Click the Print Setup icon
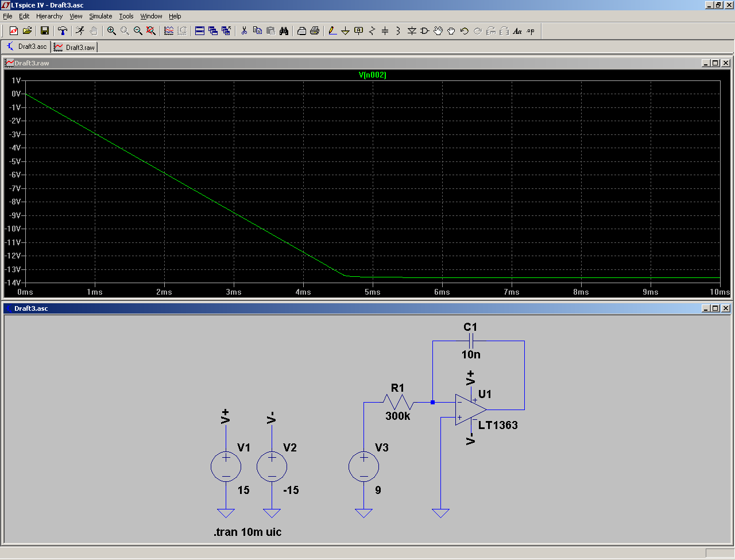This screenshot has height=560, width=735. (x=301, y=31)
